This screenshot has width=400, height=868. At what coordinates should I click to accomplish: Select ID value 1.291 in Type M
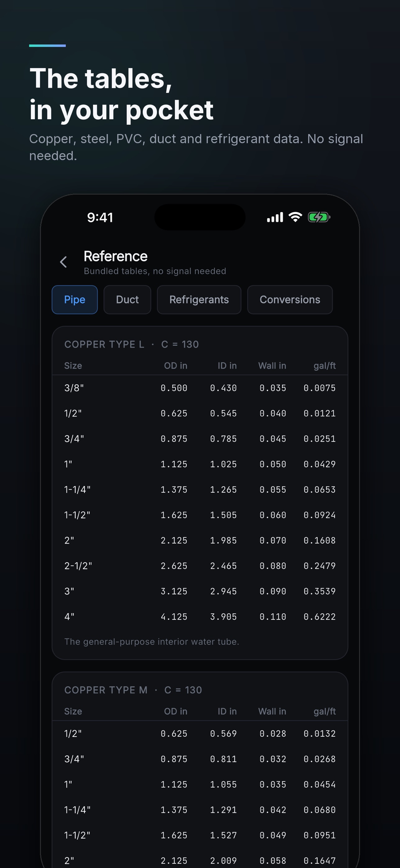(223, 810)
